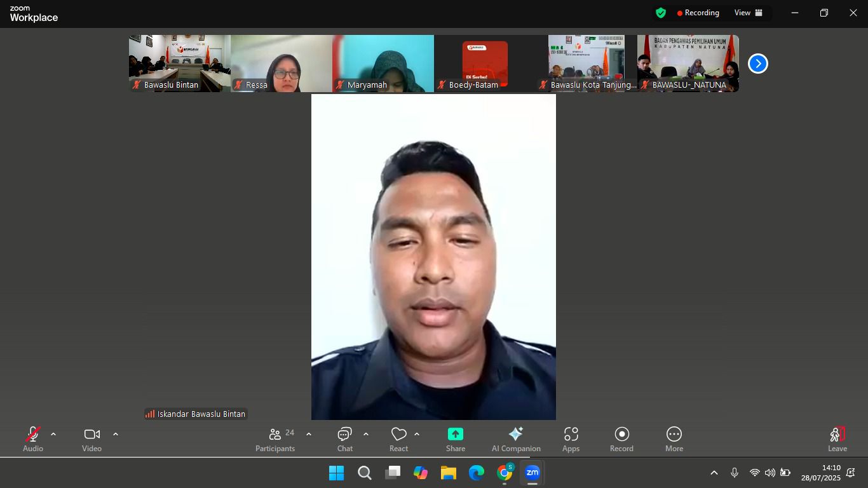Open the View menu
The image size is (868, 488).
click(742, 12)
